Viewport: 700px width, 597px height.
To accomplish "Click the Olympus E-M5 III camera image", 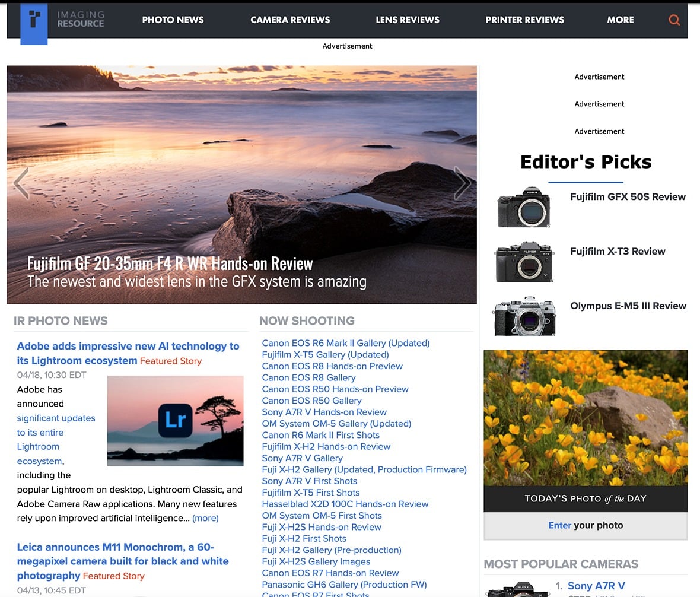I will [524, 316].
